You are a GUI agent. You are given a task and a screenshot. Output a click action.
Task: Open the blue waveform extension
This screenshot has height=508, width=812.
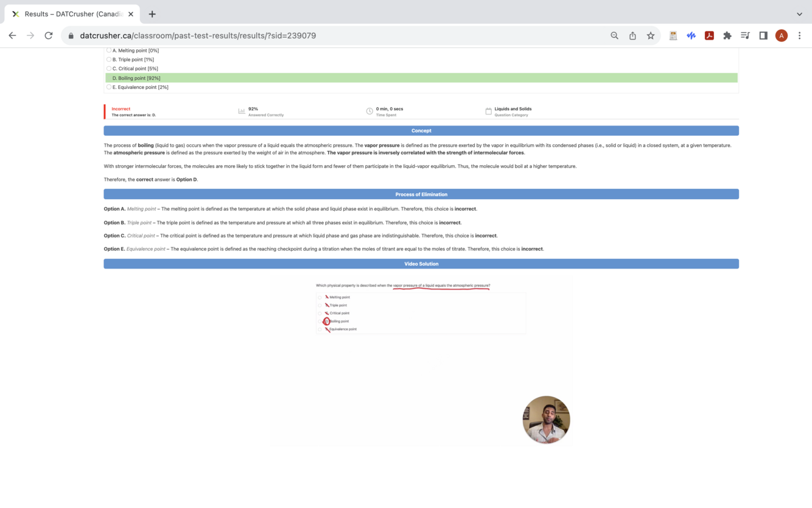691,35
